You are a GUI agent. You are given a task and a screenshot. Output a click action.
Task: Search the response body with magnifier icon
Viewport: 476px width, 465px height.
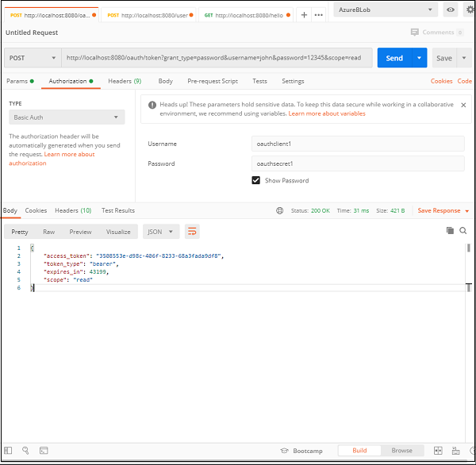463,231
